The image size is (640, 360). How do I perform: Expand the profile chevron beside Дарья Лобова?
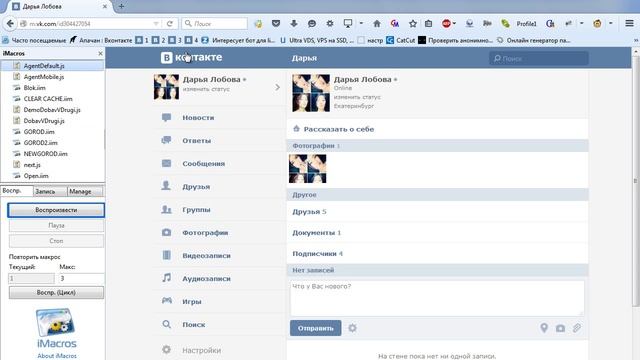[277, 87]
